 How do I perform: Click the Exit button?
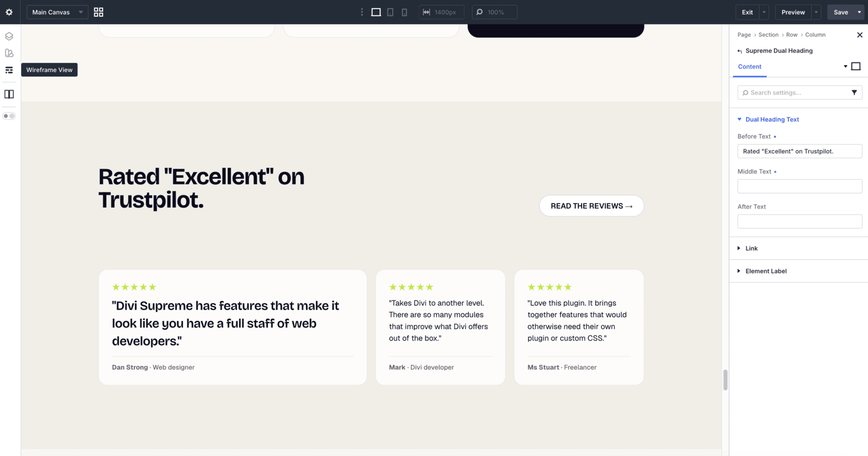click(747, 12)
